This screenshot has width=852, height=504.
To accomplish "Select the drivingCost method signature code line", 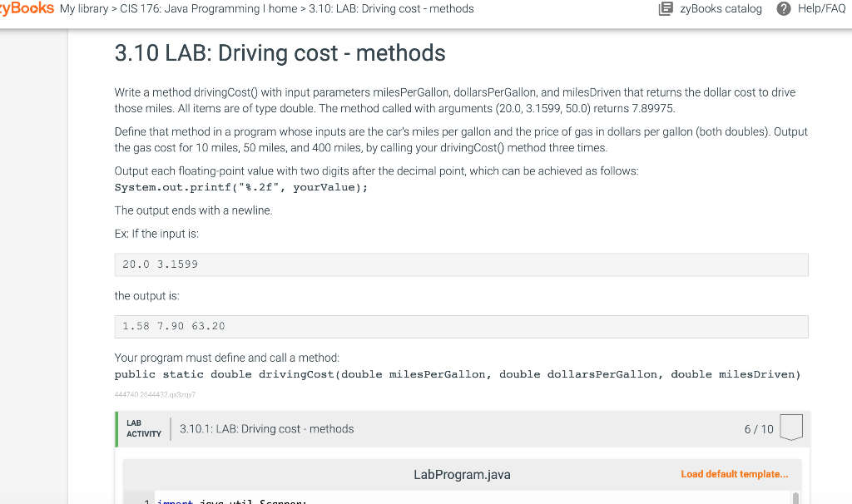I will 456,373.
